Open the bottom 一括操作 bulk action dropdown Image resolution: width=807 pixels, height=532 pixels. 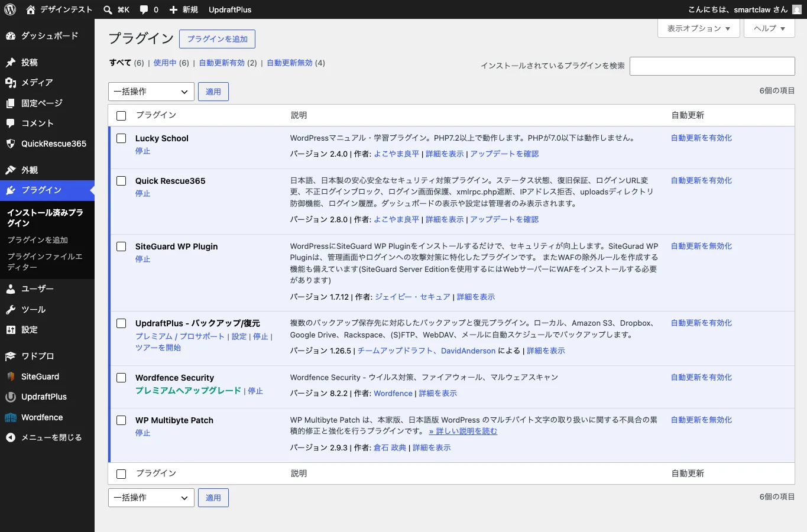pos(151,498)
